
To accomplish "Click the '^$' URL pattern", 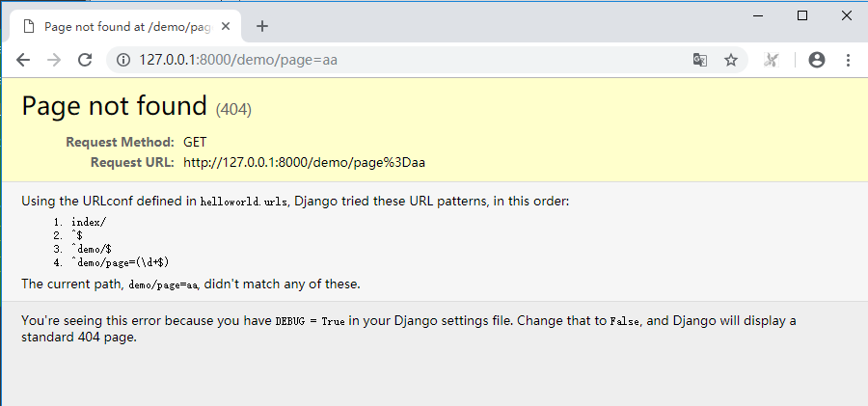I will (77, 235).
